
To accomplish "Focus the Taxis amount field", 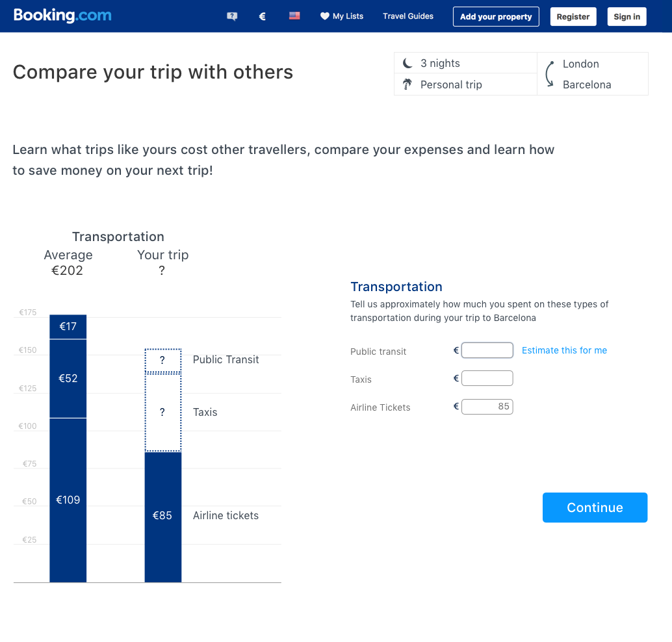I will tap(487, 378).
